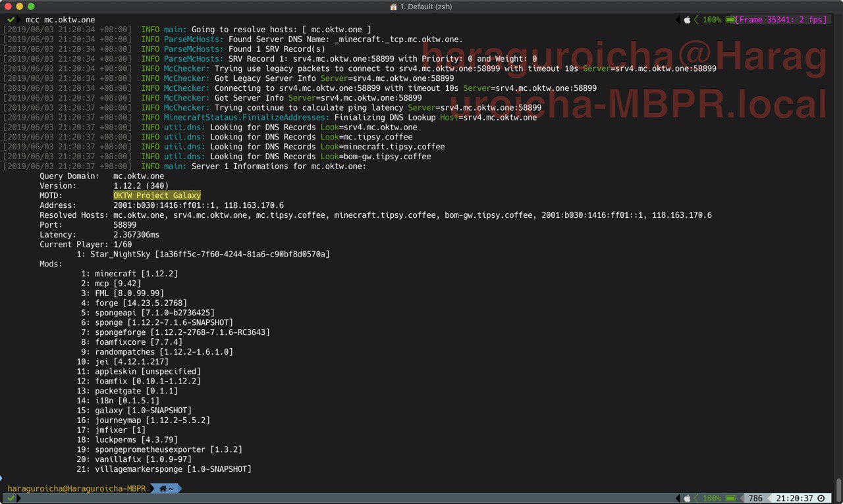Maximize terminal using green window button
This screenshot has width=843, height=504.
[x=31, y=7]
